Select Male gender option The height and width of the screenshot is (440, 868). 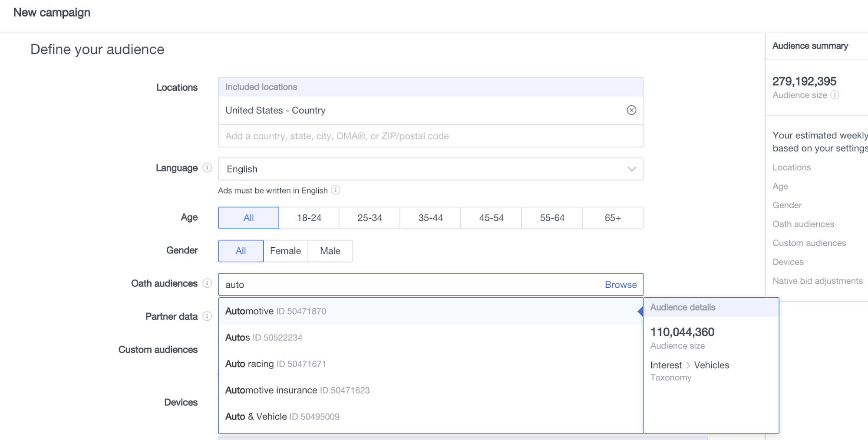coord(330,251)
